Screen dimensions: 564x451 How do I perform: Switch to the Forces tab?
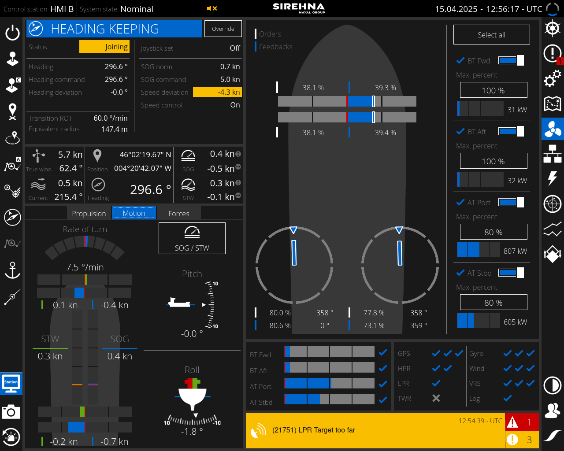coord(179,213)
